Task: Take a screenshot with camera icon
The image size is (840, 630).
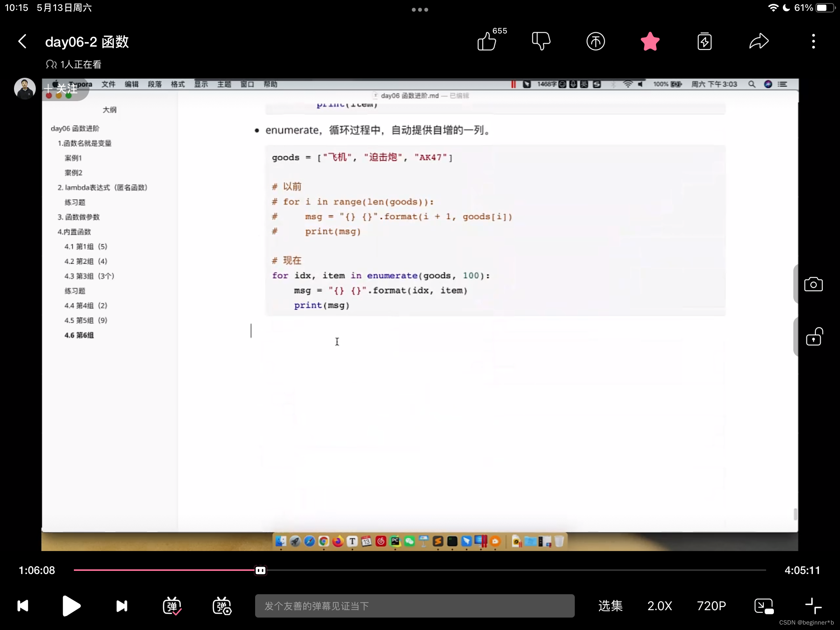Action: (813, 284)
